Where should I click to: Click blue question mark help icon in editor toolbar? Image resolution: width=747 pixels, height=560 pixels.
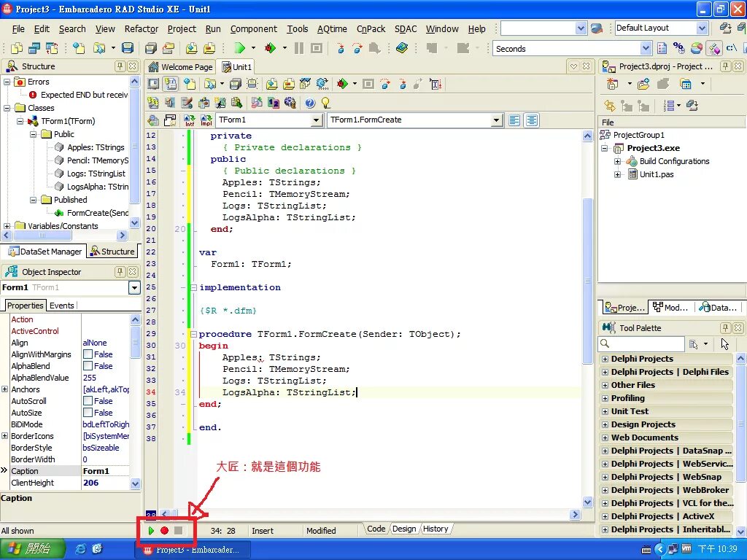310,103
